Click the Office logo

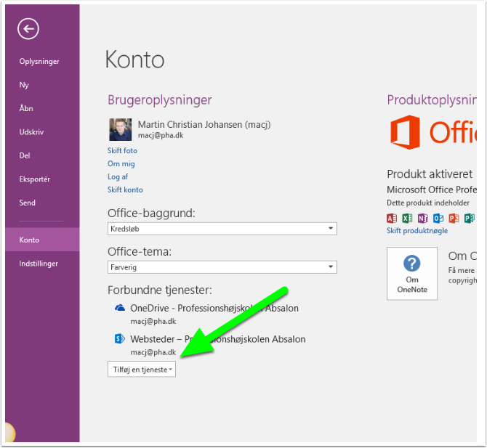click(x=433, y=132)
